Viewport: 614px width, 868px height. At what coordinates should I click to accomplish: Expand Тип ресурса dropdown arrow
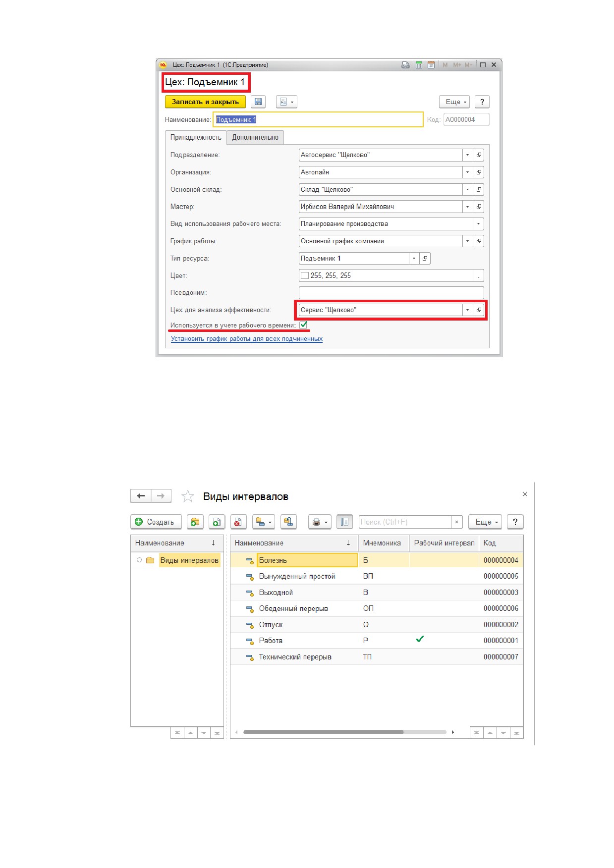(414, 258)
